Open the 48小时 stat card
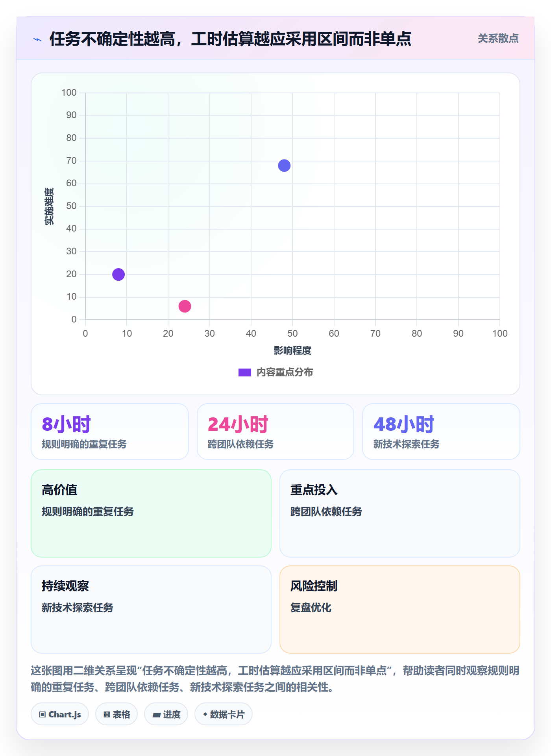551x756 pixels. pos(441,432)
